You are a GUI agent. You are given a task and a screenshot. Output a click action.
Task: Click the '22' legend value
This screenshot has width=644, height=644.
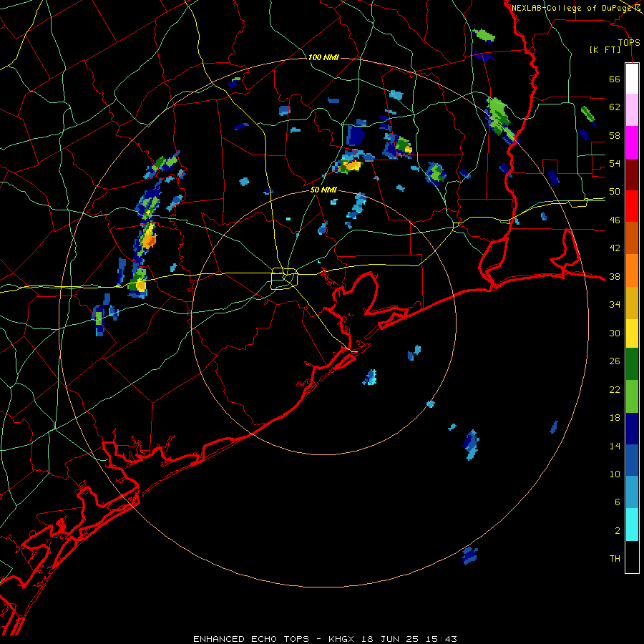pos(615,389)
